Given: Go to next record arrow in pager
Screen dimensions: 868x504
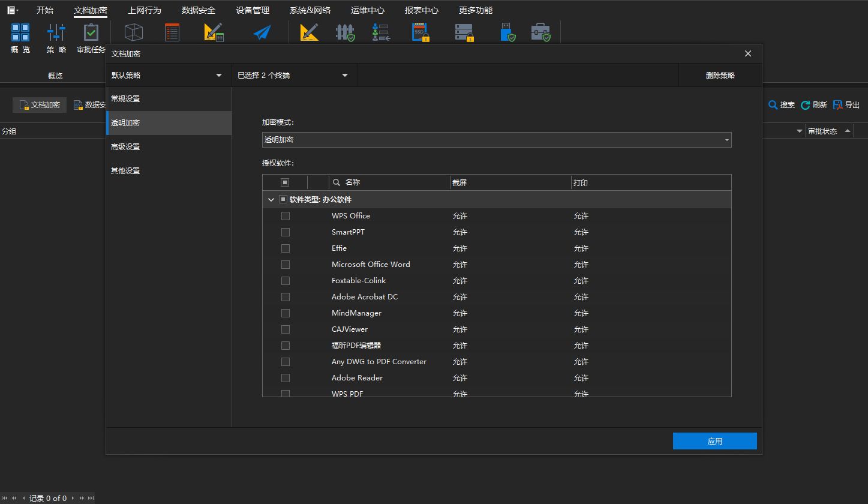Looking at the screenshot, I should click(73, 498).
